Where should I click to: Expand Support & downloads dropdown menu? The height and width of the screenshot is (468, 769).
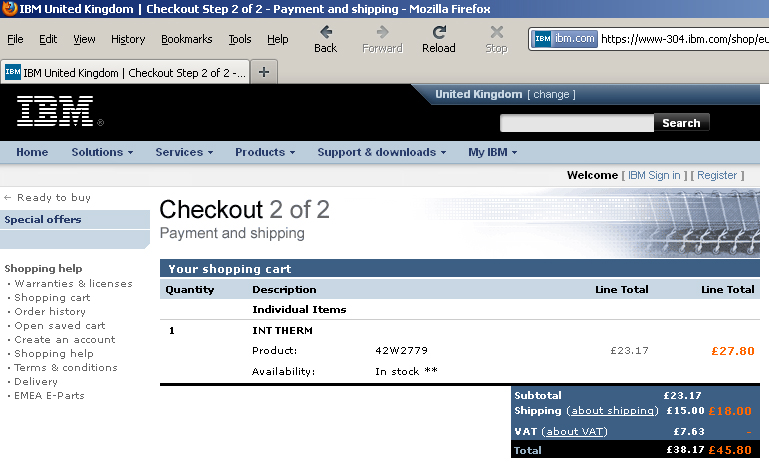pyautogui.click(x=382, y=152)
